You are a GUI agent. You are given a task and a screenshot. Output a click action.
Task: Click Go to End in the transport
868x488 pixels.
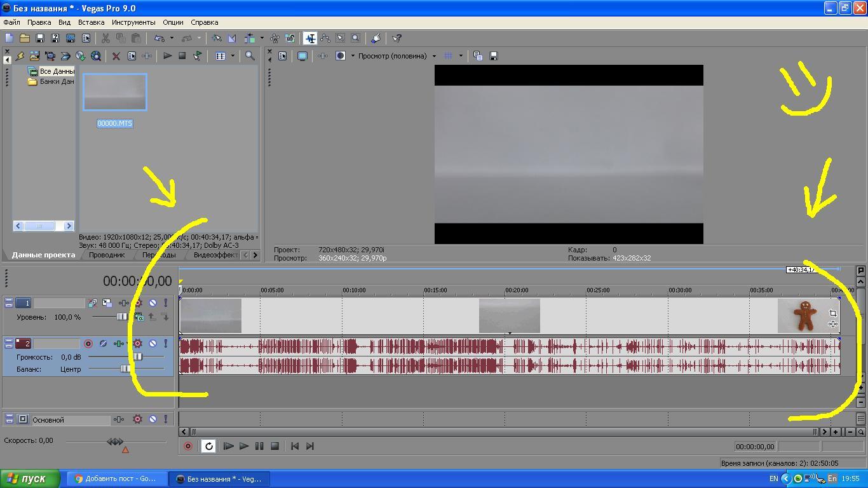tap(310, 446)
